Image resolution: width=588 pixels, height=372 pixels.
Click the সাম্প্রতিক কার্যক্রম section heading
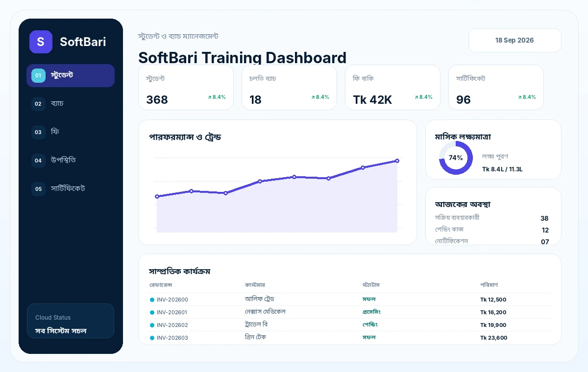click(x=180, y=271)
